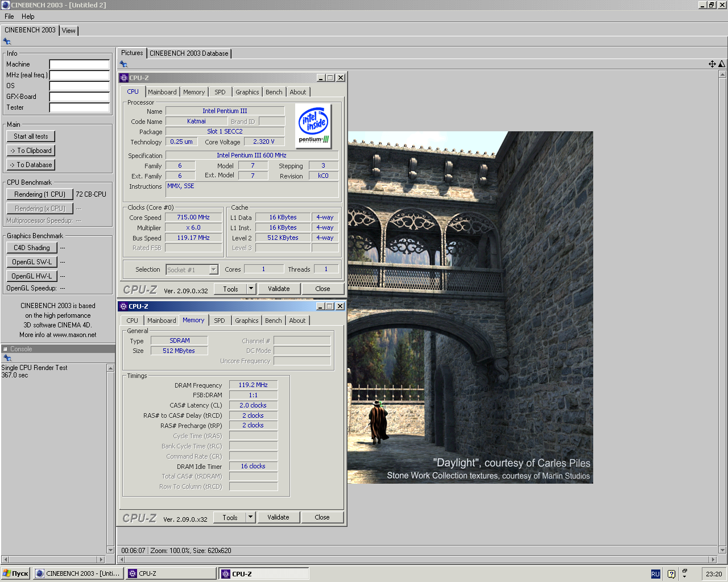Click left panel horizontal scrollbar left arrow
Screen dimensions: 728x582
5,560
